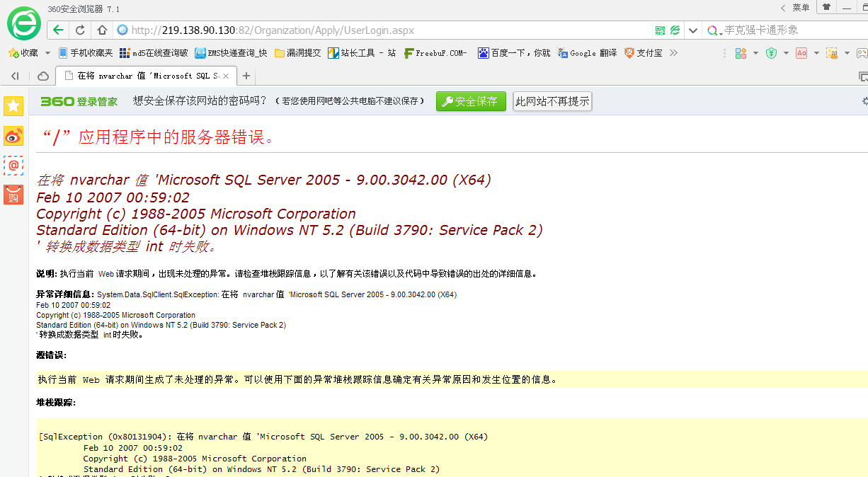Open the @ mail sidebar icon

(x=13, y=165)
